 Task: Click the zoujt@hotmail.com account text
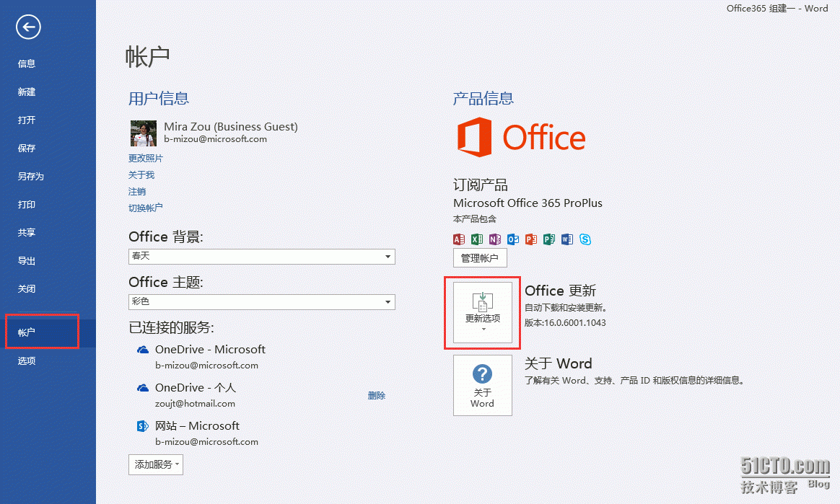[x=195, y=404]
